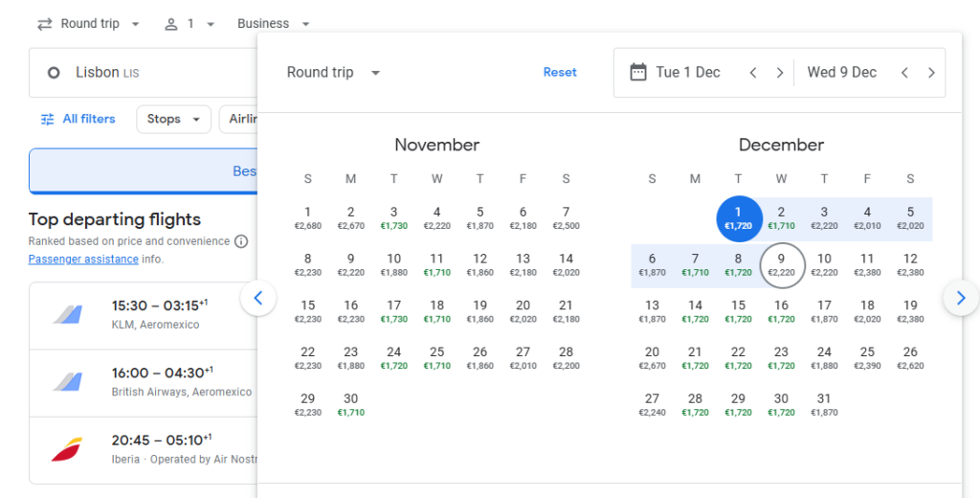Screen dimensions: 980x498
Task: Expand the Stops filter
Action: [x=174, y=119]
